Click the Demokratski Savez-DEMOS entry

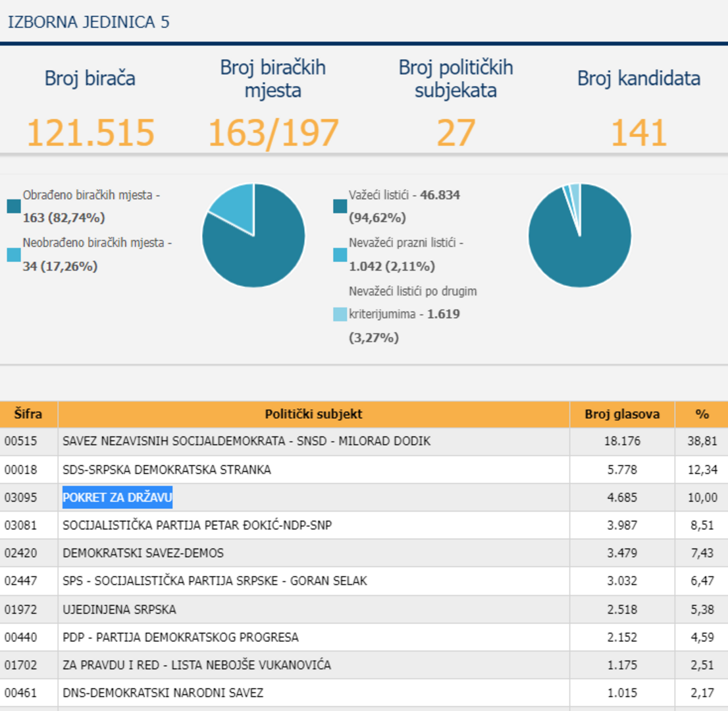coord(143,553)
